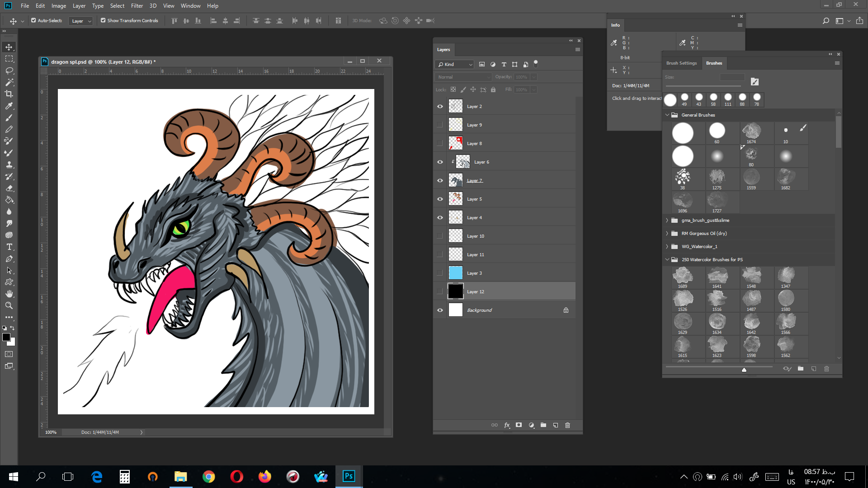Click the Add layer style fx icon

[507, 425]
